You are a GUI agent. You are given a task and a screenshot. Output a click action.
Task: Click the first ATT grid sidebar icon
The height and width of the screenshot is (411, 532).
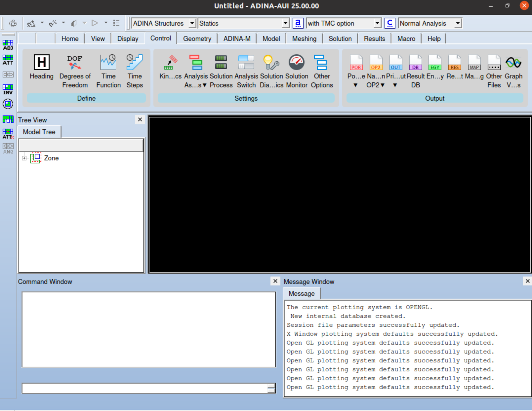tap(8, 60)
